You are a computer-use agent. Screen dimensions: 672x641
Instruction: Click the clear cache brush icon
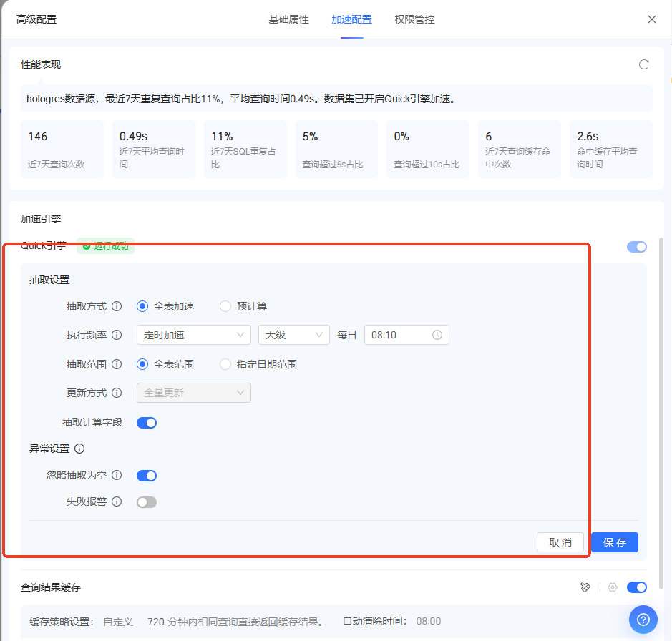pyautogui.click(x=585, y=587)
